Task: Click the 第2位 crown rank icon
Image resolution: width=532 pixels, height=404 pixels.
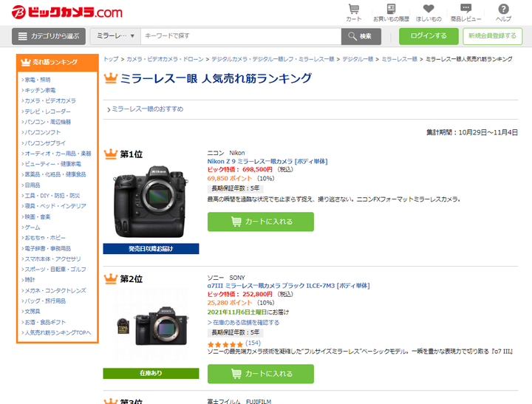Action: point(111,279)
